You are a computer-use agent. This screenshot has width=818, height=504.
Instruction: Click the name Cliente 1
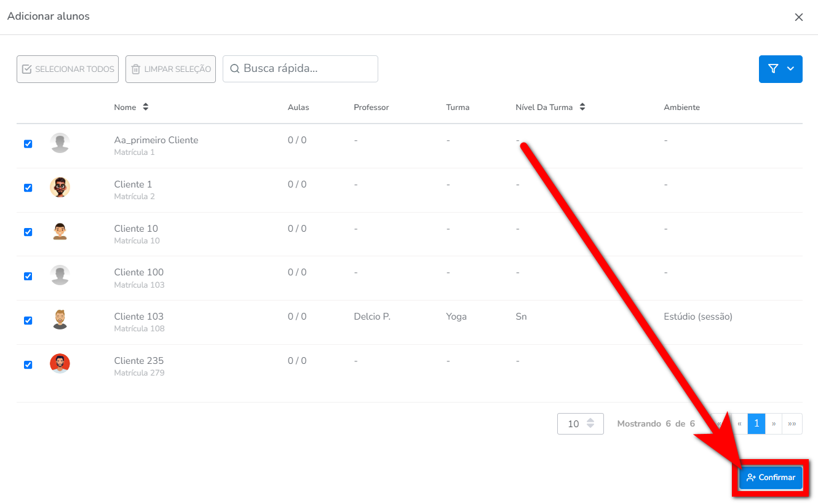133,184
